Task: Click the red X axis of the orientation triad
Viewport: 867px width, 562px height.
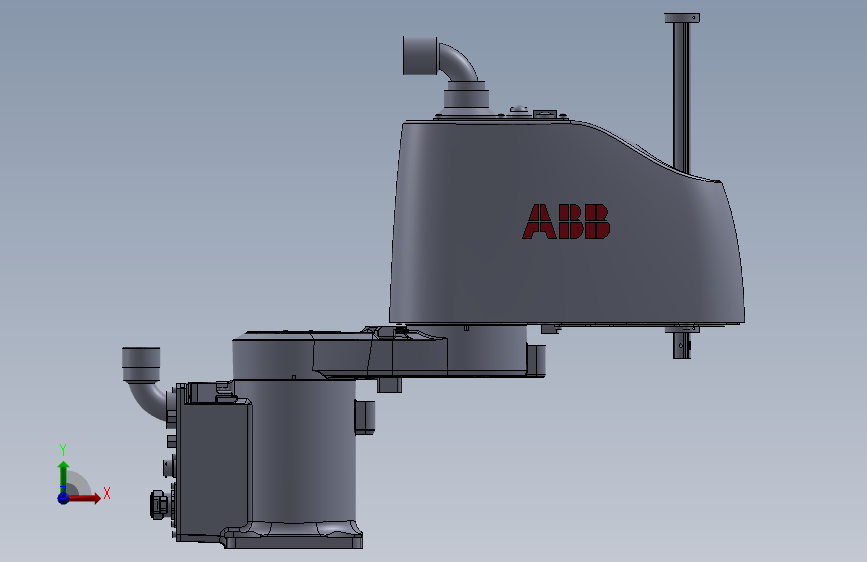Action: point(84,498)
